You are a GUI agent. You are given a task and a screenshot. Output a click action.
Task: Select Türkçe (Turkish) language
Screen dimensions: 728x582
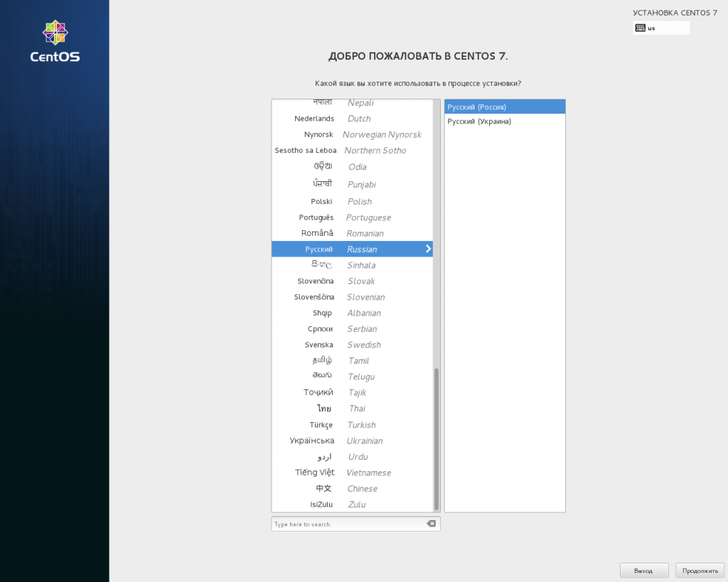click(x=352, y=425)
